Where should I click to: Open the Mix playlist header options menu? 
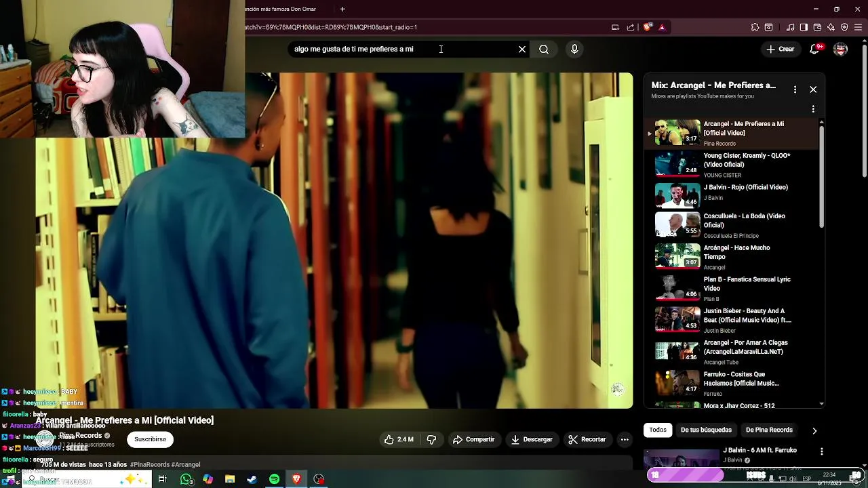point(795,89)
